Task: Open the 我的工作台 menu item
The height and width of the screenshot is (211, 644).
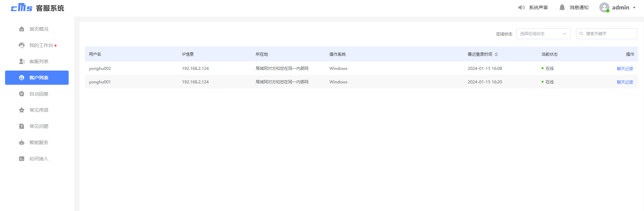Action: (37, 45)
